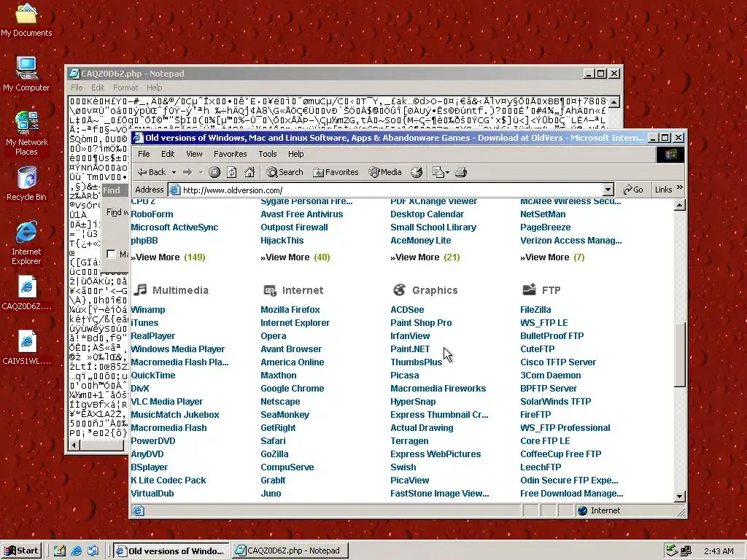747x560 pixels.
Task: Expand the Links toolbar chevron
Action: tap(680, 187)
